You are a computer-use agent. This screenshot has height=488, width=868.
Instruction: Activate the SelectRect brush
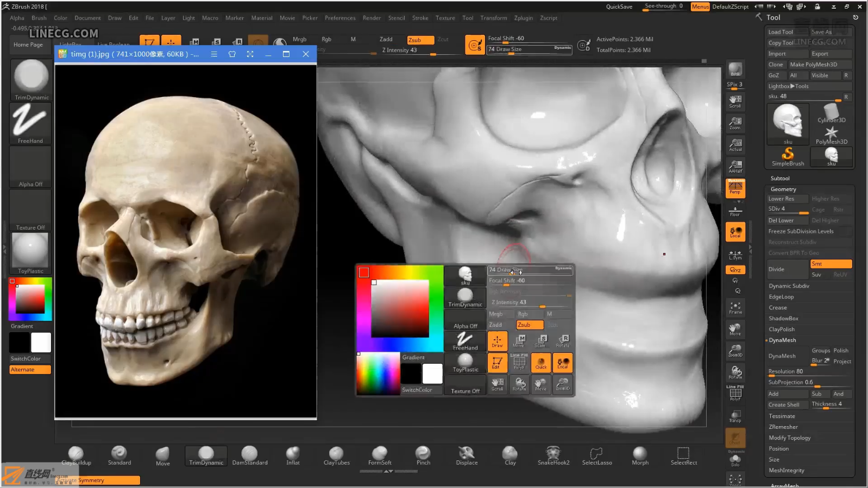pyautogui.click(x=683, y=456)
